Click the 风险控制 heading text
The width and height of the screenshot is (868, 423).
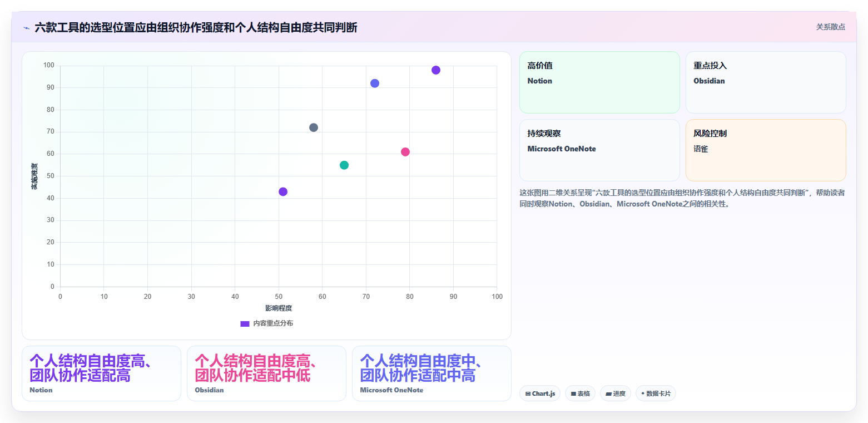point(710,134)
